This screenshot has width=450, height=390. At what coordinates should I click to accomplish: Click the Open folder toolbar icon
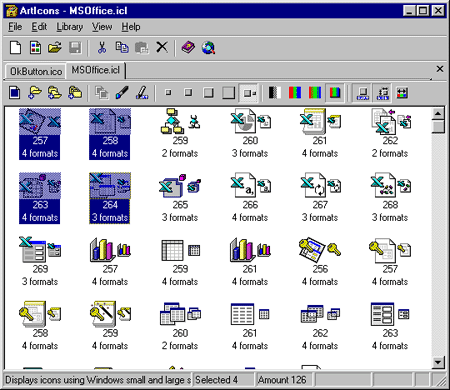pyautogui.click(x=55, y=48)
